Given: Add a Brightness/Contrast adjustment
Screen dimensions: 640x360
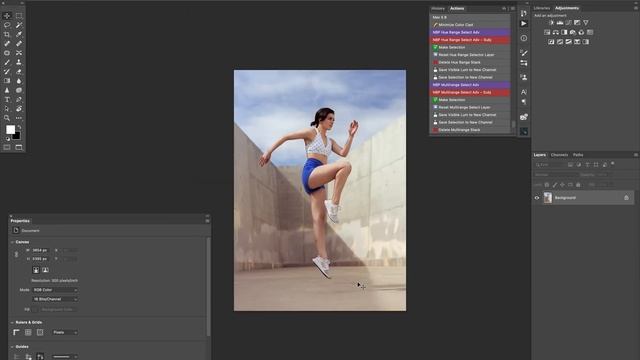Looking at the screenshot, I should [551, 23].
